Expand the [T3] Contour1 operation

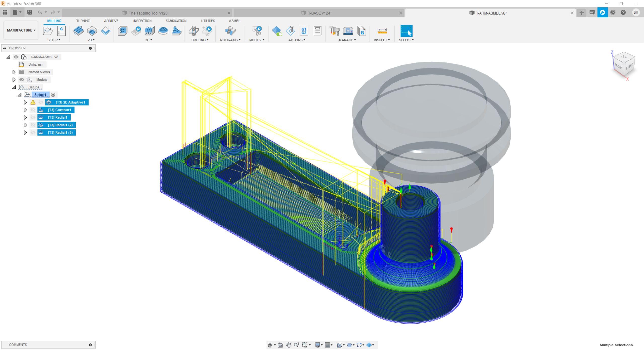point(25,110)
